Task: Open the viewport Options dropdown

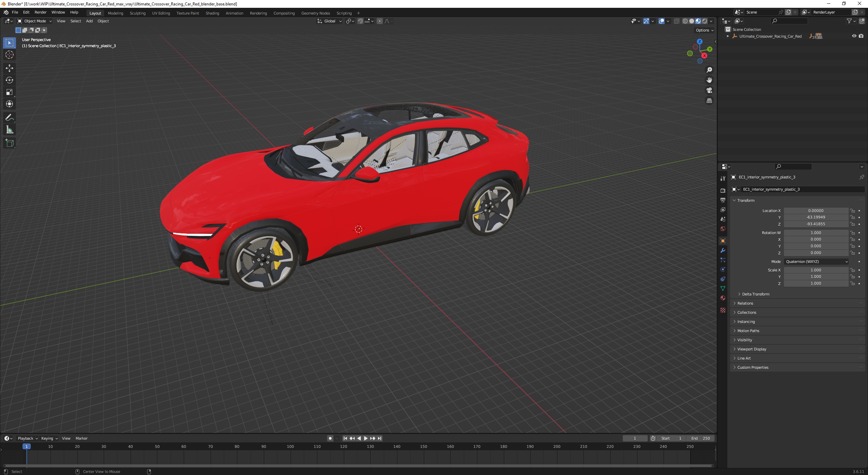Action: (705, 30)
